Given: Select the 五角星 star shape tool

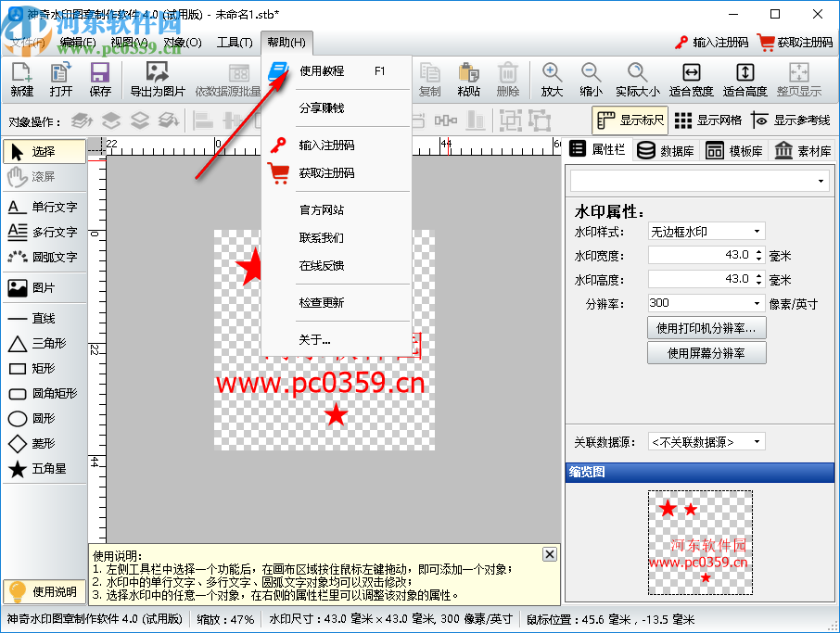Looking at the screenshot, I should pos(44,468).
